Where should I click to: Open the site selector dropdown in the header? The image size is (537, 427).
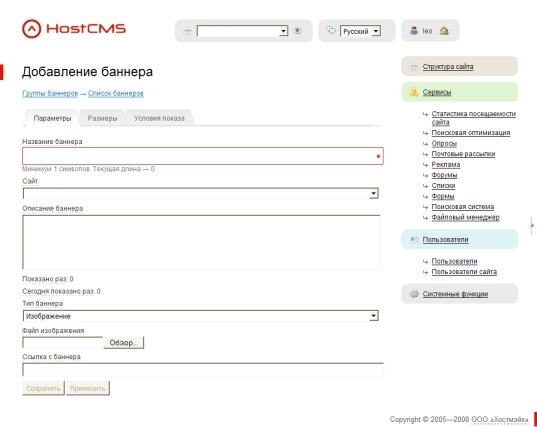point(242,31)
